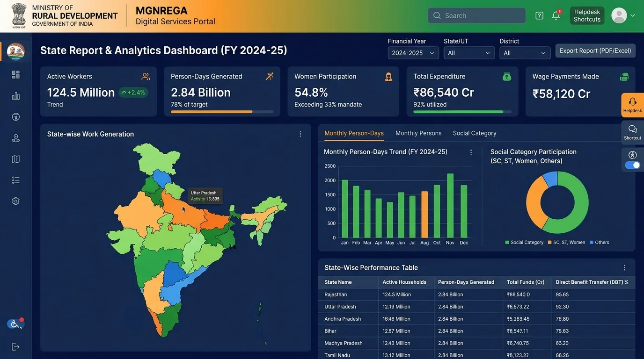Click the Uttar Pradesh map tooltip

tap(205, 196)
